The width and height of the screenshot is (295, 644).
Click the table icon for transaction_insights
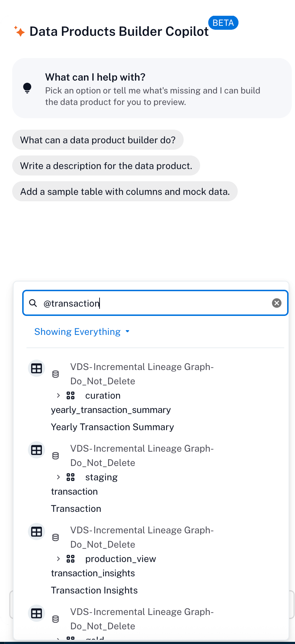pyautogui.click(x=37, y=532)
